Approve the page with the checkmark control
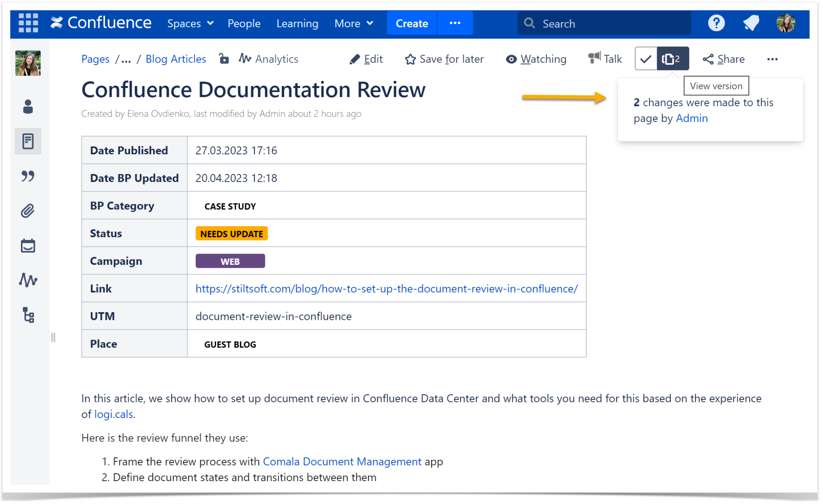This screenshot has height=504, width=823. click(x=646, y=59)
